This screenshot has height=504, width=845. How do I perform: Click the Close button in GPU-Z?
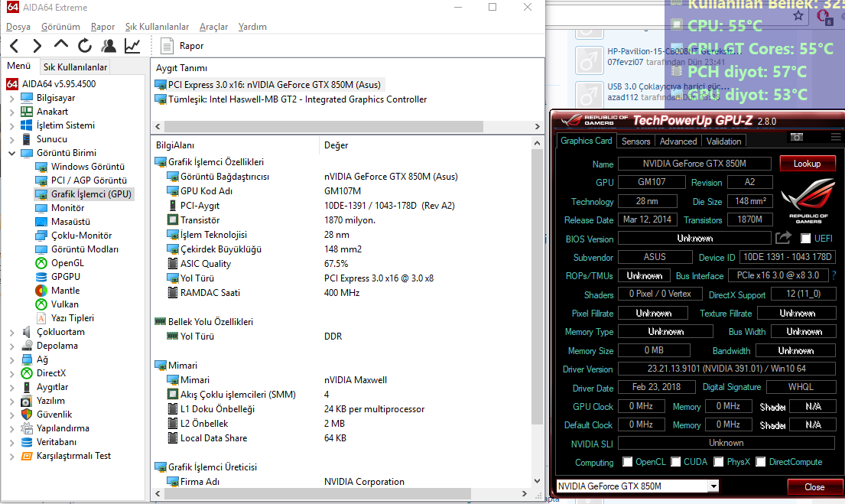pos(815,486)
